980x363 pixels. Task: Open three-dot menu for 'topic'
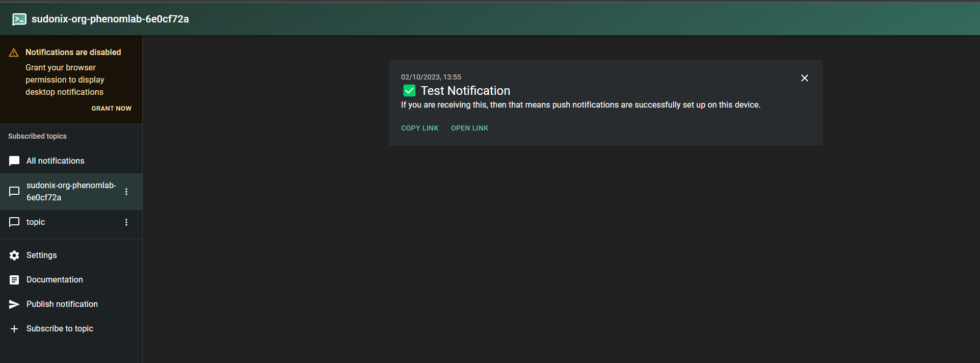[126, 222]
